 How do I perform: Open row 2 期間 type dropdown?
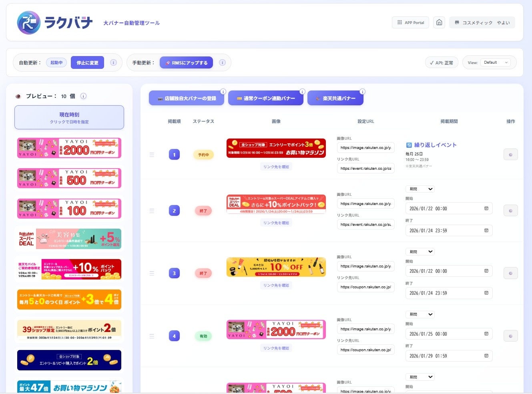pos(420,189)
